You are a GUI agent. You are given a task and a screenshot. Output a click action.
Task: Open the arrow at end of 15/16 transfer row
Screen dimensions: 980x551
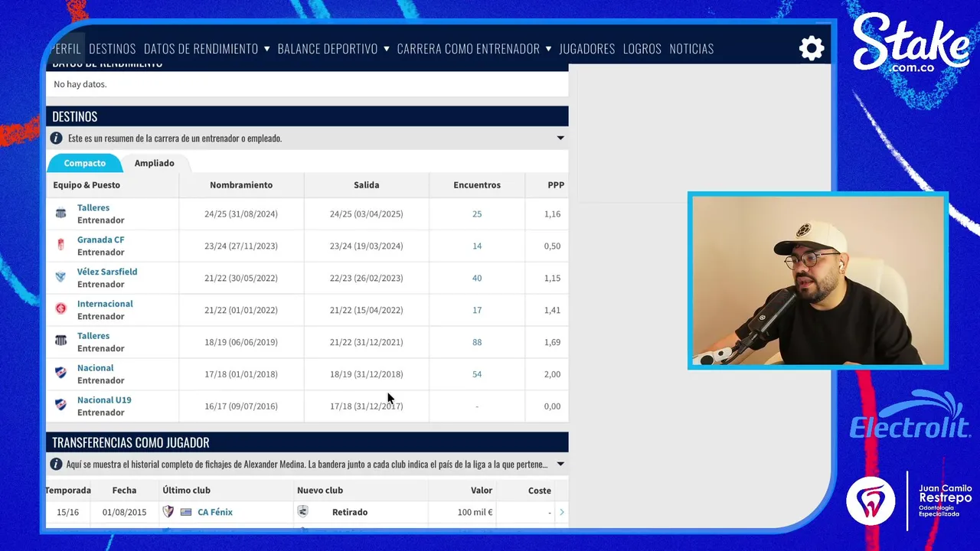pos(561,512)
